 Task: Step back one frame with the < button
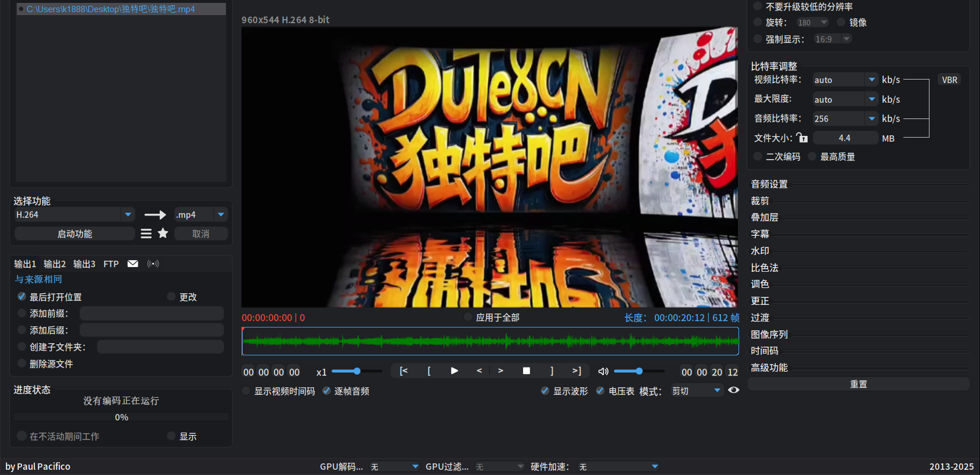tap(479, 370)
